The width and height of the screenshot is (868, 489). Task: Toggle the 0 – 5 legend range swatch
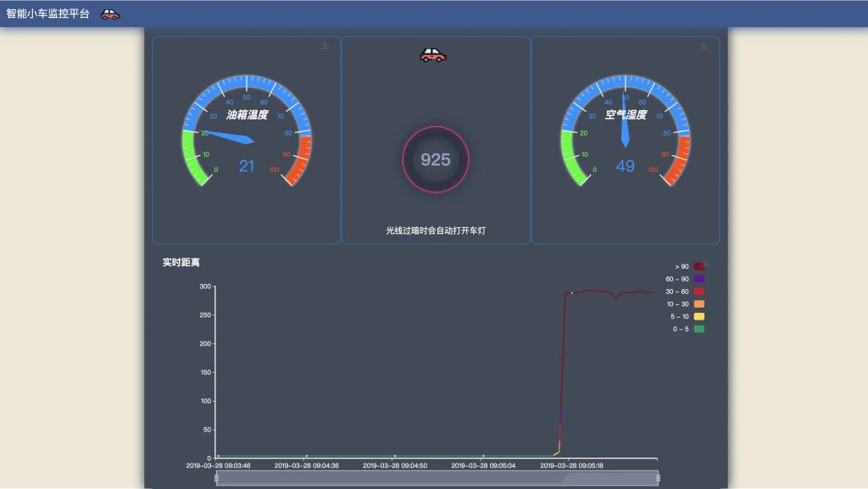[x=699, y=329]
